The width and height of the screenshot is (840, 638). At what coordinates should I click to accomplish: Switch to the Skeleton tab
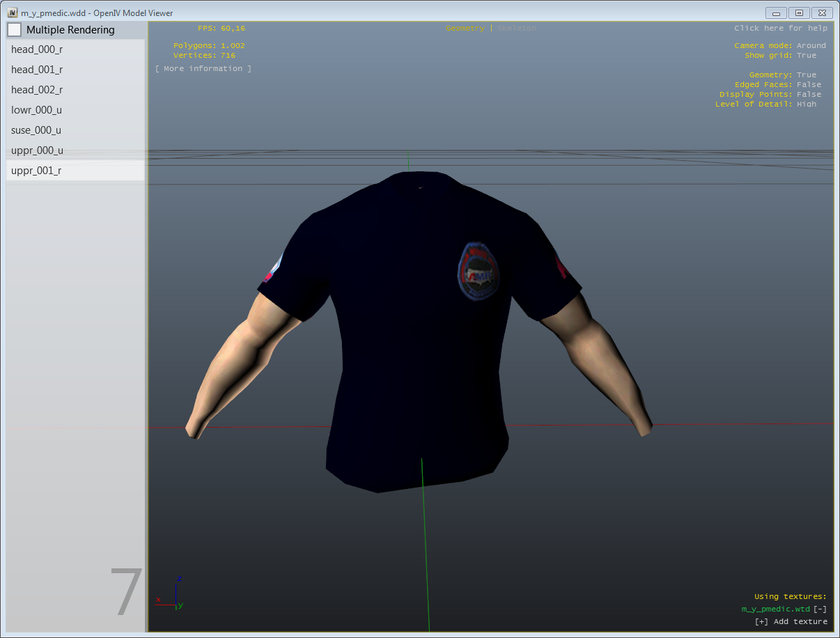point(517,29)
